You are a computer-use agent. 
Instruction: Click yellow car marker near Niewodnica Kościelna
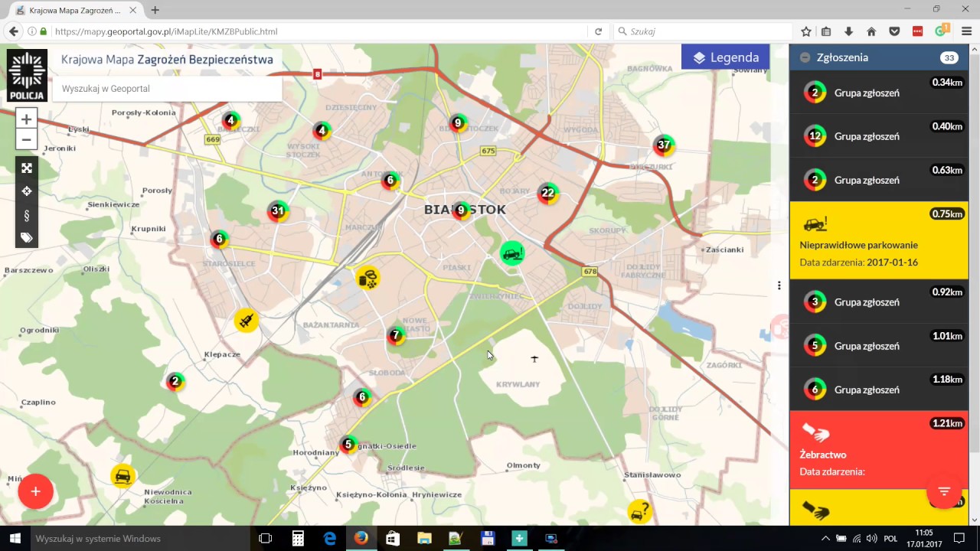click(x=122, y=477)
